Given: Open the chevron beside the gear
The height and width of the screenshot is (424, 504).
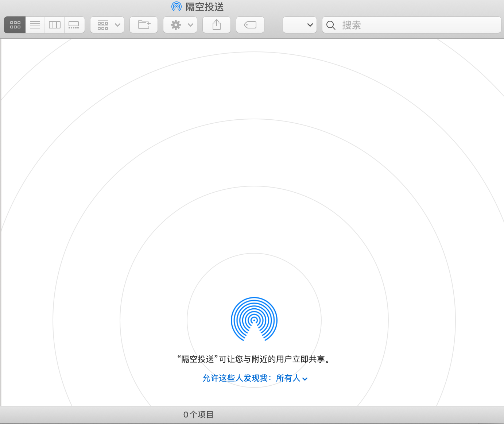Looking at the screenshot, I should pyautogui.click(x=190, y=25).
